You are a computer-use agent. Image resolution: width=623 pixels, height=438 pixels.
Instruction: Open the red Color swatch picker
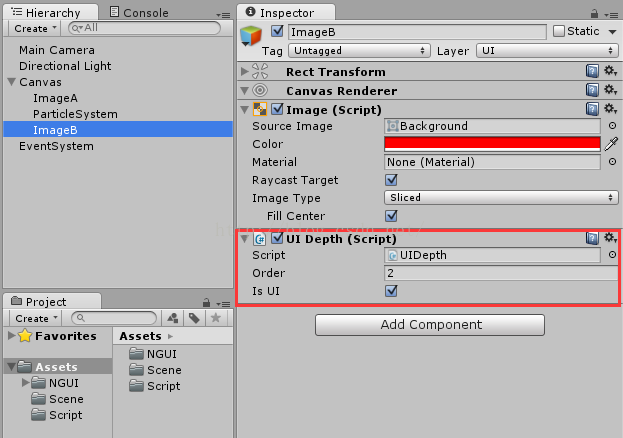point(492,144)
